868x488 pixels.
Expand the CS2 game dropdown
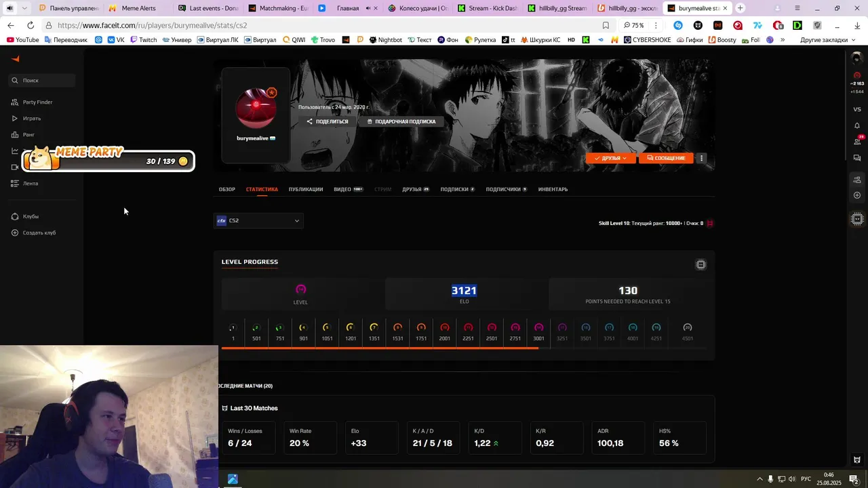tap(258, 220)
